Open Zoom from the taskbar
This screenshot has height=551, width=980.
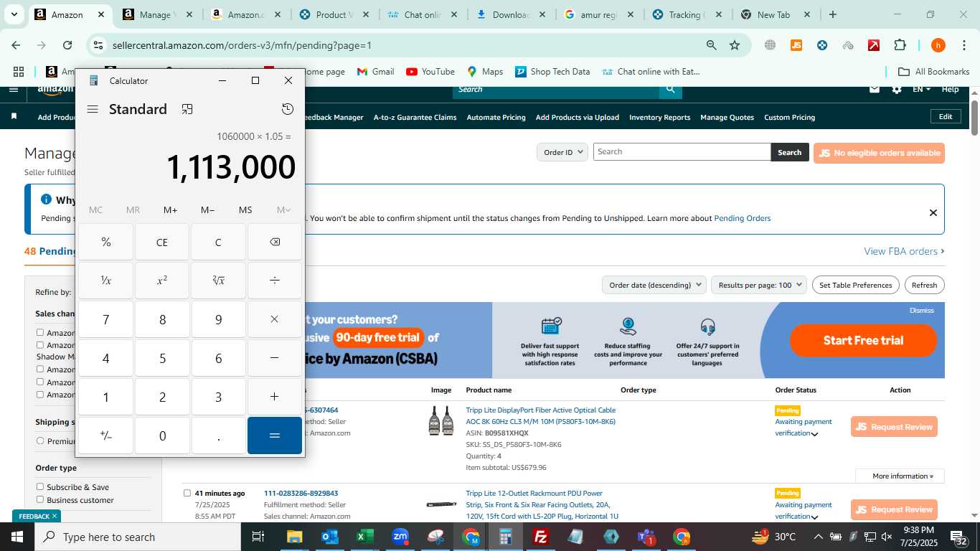400,537
